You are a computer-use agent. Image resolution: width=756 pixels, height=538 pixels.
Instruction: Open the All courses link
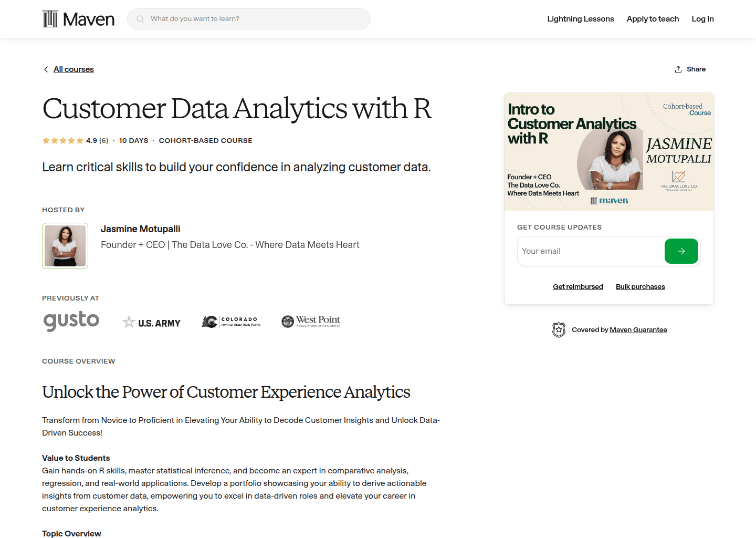pyautogui.click(x=73, y=69)
